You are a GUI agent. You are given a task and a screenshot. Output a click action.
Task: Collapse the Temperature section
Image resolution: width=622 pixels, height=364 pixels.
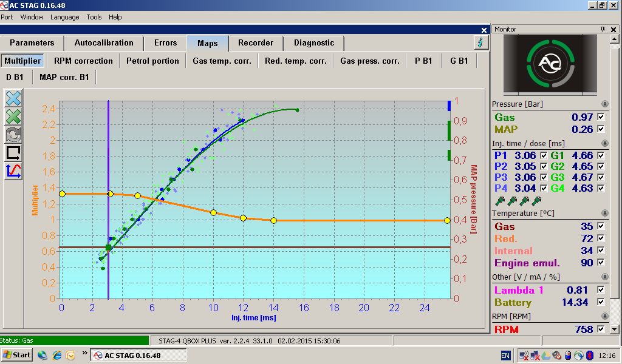(605, 214)
